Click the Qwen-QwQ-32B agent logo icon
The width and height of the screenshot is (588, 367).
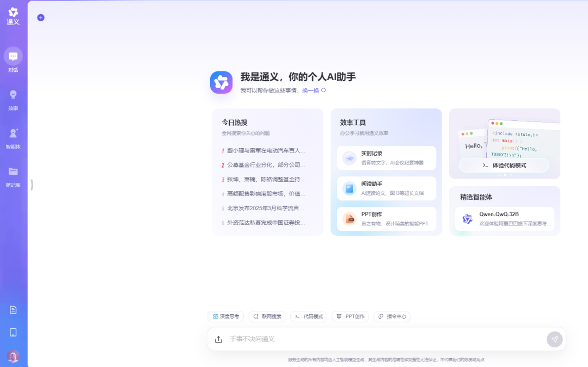click(x=467, y=219)
